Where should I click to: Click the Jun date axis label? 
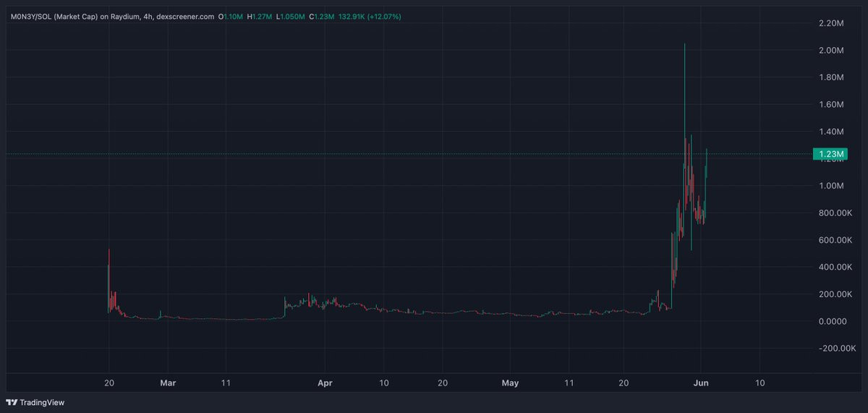point(701,383)
